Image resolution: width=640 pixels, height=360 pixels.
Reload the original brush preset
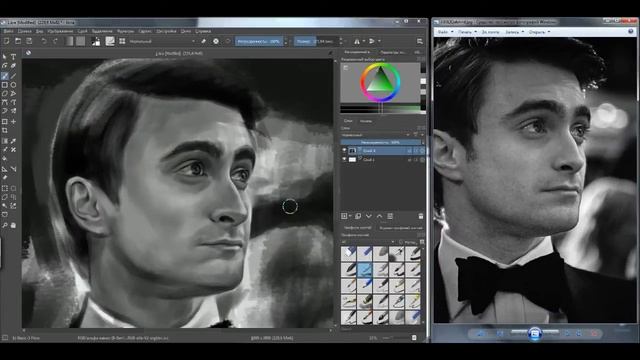228,41
